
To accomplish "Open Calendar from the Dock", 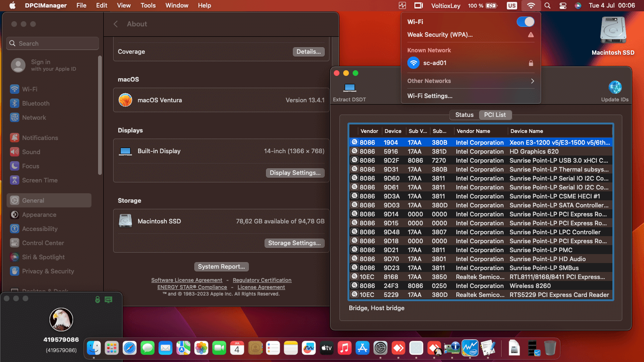I will pos(237,348).
